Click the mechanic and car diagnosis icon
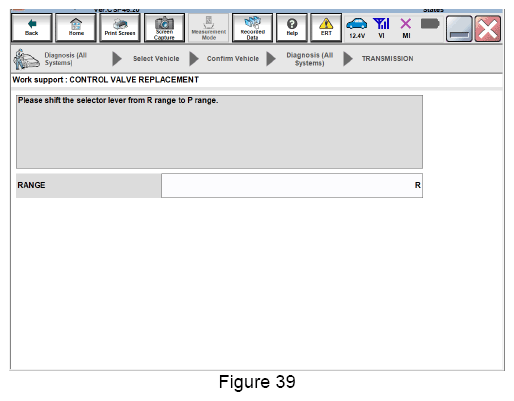Viewport: 514px width, 401px height. pyautogui.click(x=26, y=59)
